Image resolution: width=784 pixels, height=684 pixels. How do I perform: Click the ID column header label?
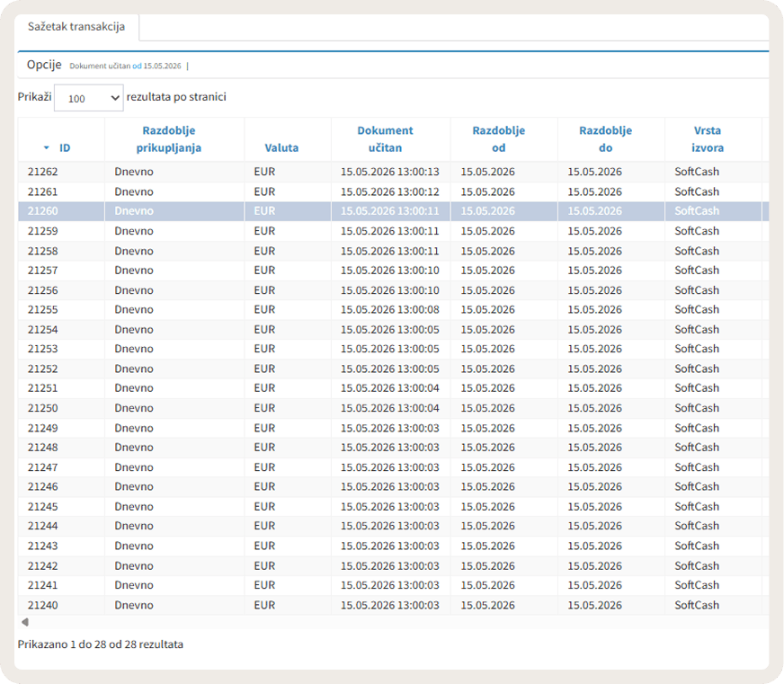coord(65,148)
